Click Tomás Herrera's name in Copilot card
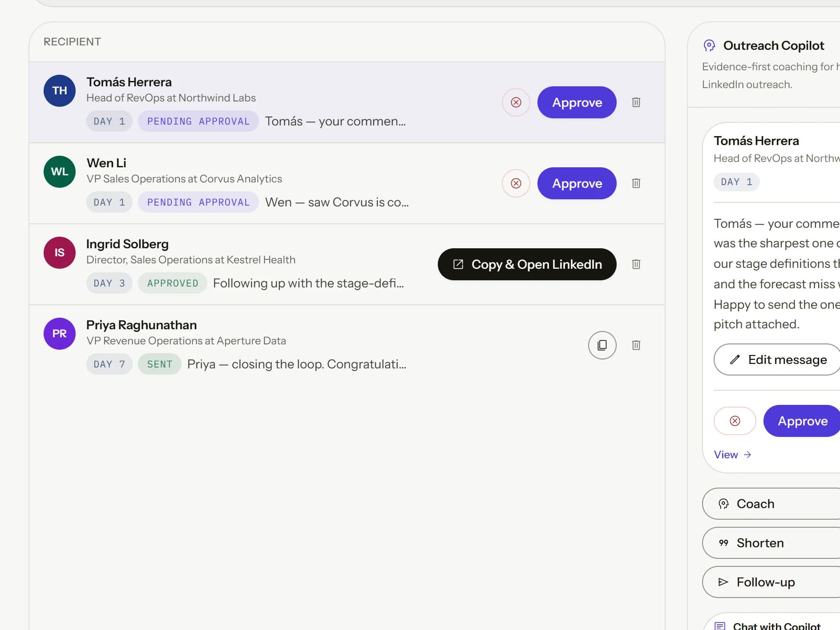Screen dimensions: 840x630 tap(756, 141)
